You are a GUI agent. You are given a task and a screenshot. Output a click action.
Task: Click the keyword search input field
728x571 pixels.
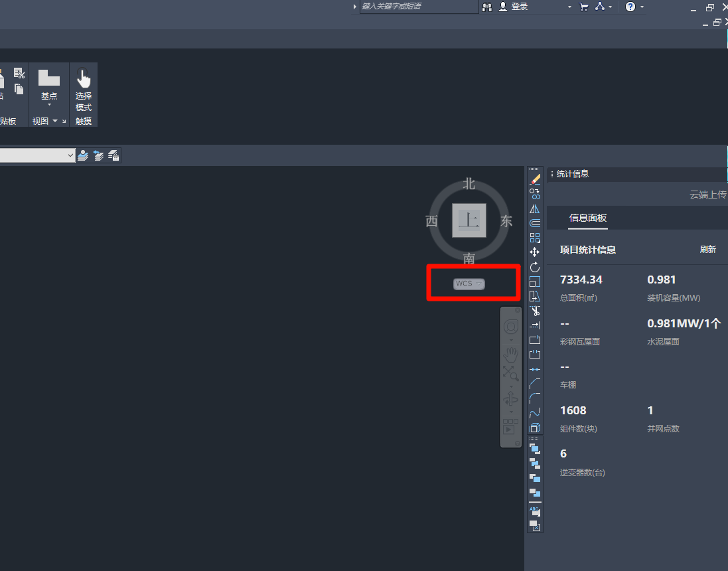pos(418,7)
